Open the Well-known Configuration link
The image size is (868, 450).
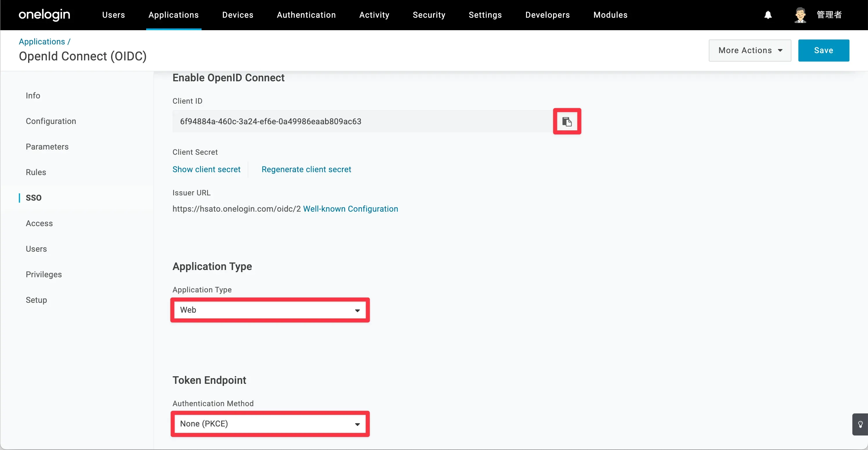(350, 209)
